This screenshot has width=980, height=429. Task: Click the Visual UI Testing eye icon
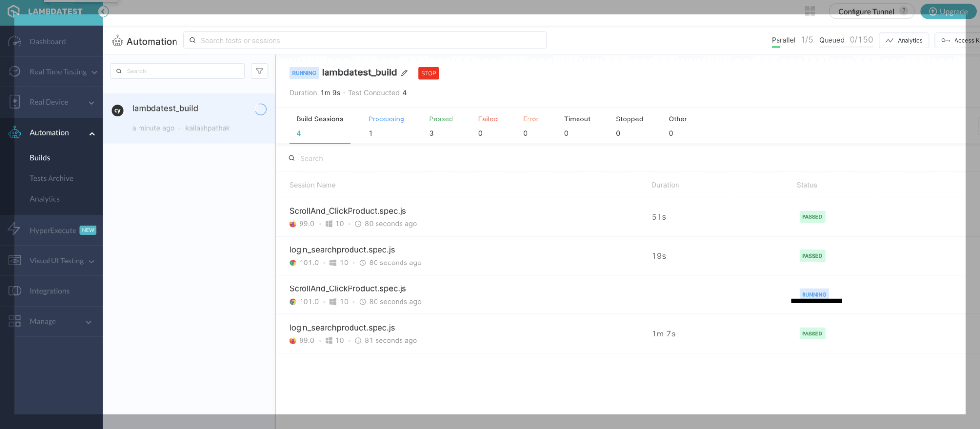coord(15,261)
